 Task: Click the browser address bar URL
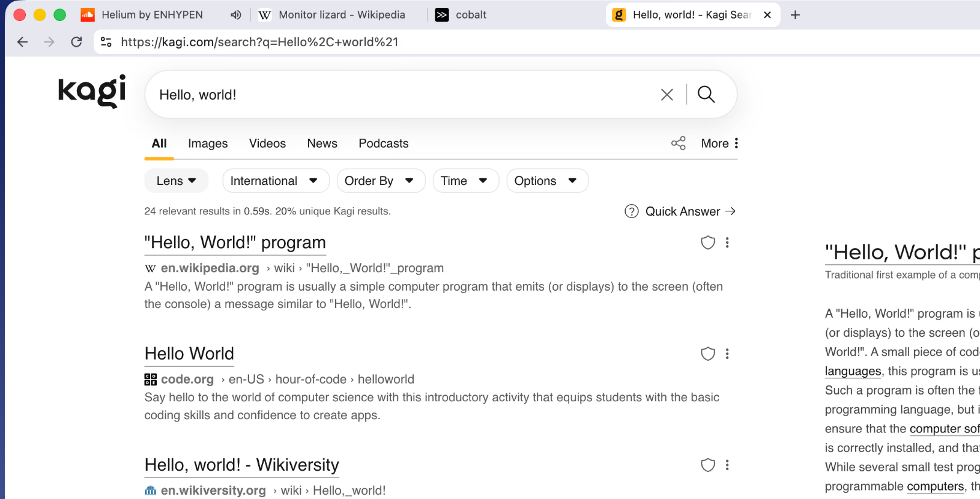coord(259,42)
